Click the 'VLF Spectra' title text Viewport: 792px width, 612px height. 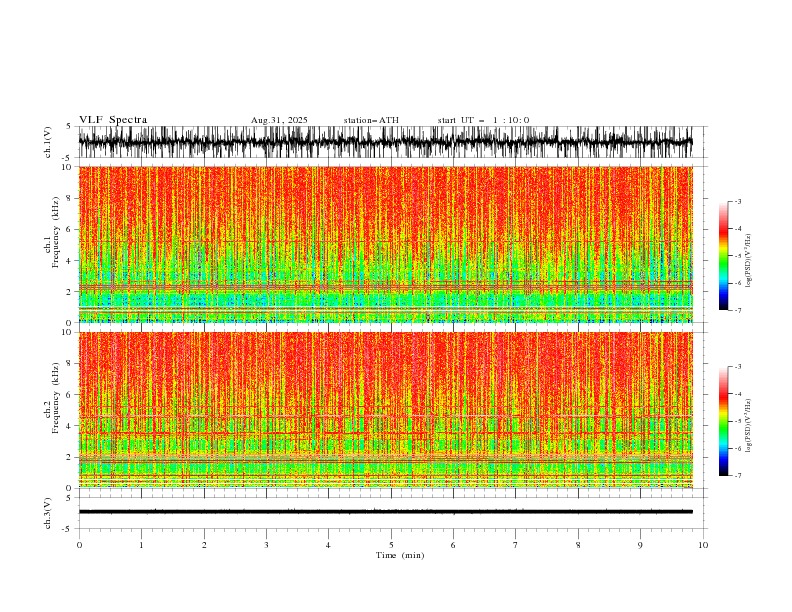113,120
